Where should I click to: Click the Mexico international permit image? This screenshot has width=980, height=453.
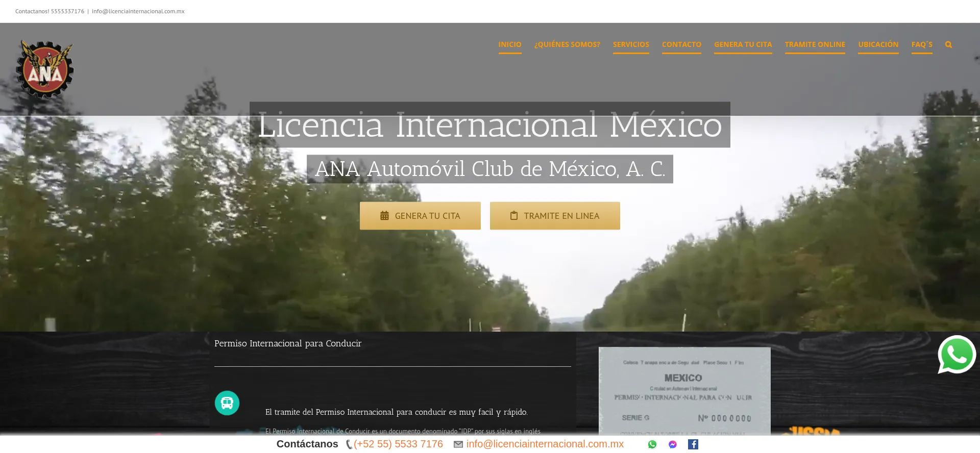coord(684,391)
